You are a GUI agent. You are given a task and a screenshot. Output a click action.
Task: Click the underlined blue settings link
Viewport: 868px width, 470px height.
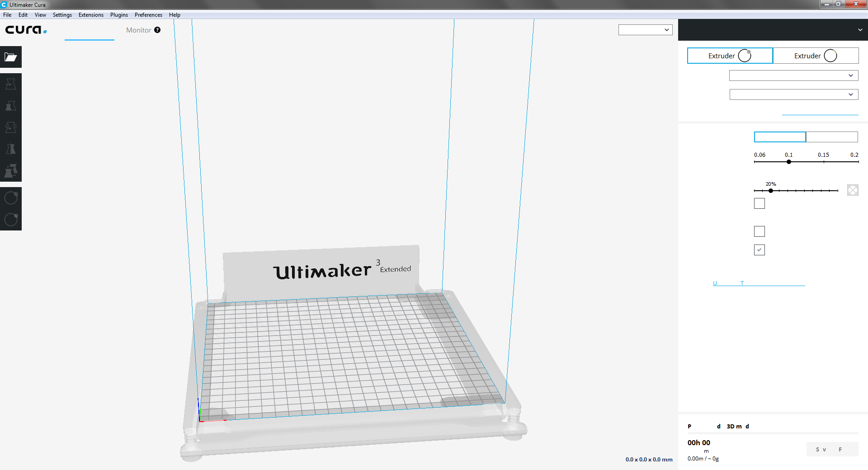pos(759,283)
